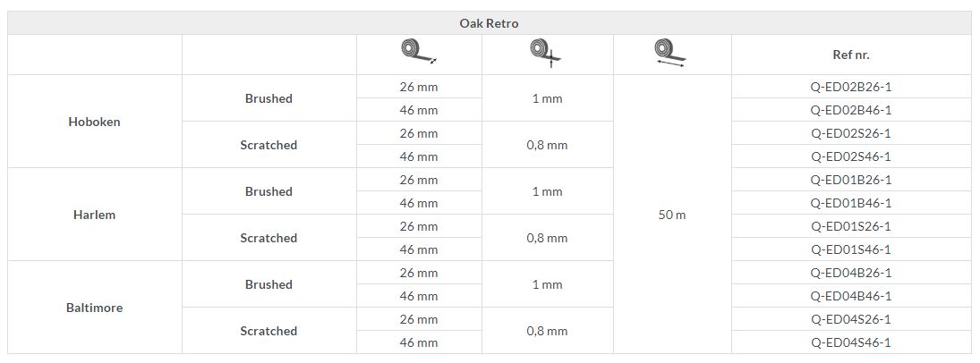The width and height of the screenshot is (980, 363).
Task: Click reference Q-ED04B26-1
Action: coord(850,273)
